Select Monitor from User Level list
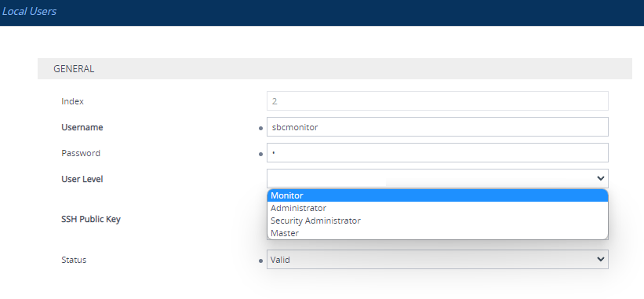 pos(438,196)
